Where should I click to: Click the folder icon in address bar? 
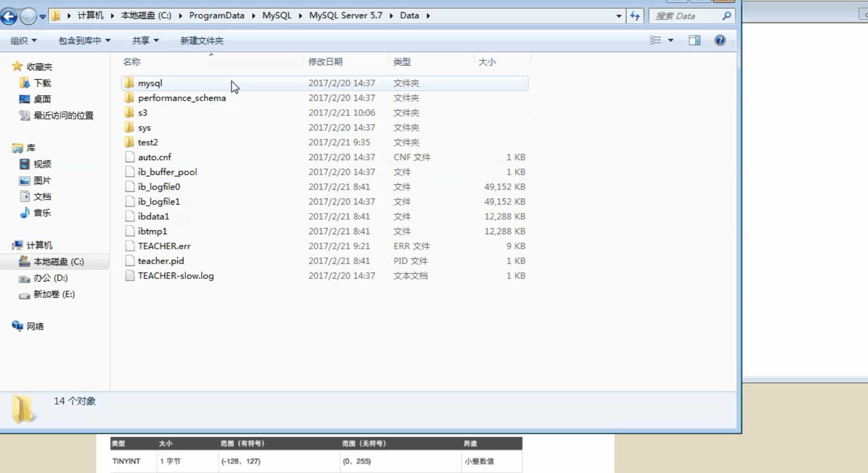[56, 16]
